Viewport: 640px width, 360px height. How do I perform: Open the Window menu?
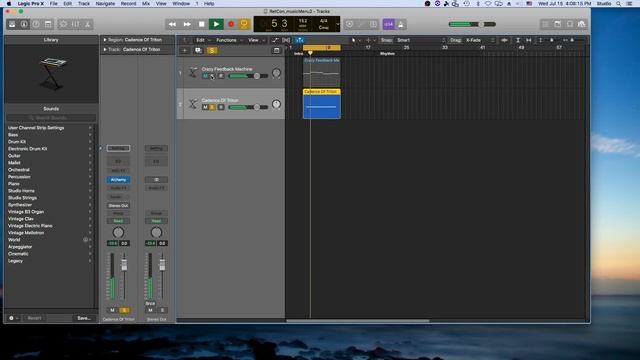click(181, 3)
